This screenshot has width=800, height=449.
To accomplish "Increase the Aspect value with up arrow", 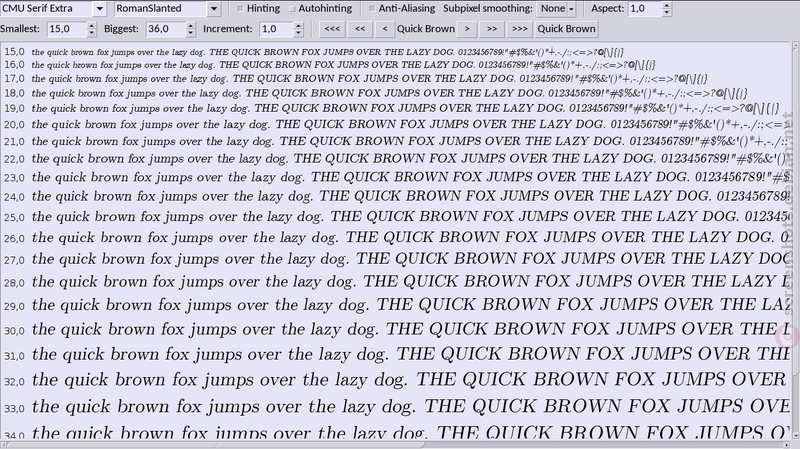I will 667,5.
